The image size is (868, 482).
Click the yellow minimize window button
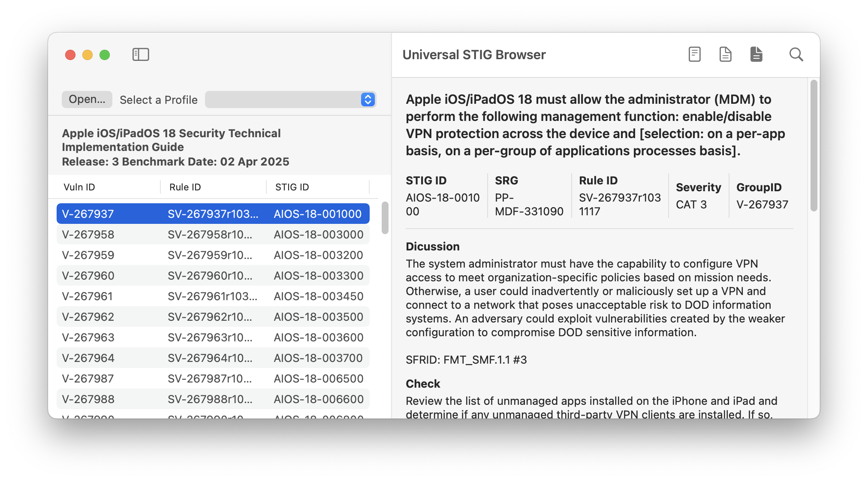pyautogui.click(x=87, y=55)
